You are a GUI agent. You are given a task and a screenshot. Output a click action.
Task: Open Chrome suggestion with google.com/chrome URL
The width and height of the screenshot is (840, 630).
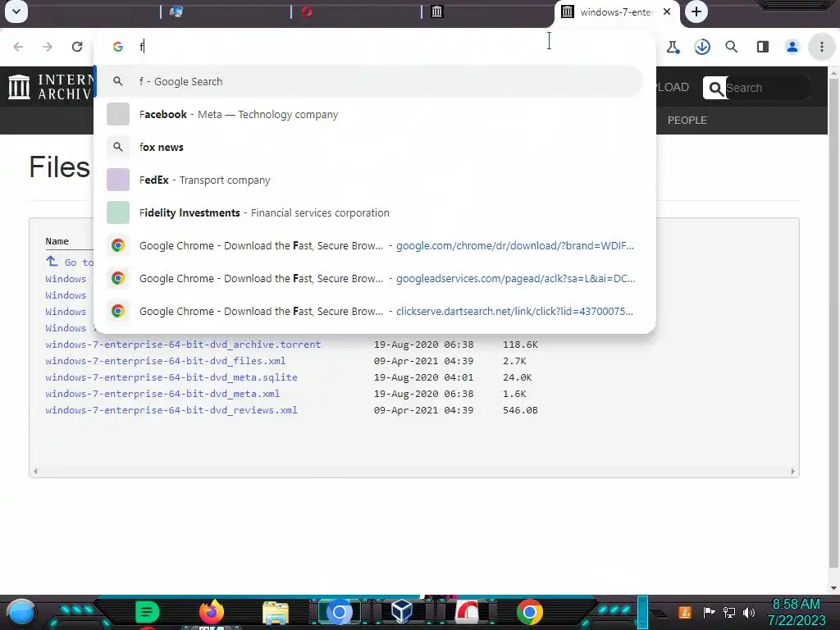tap(368, 245)
